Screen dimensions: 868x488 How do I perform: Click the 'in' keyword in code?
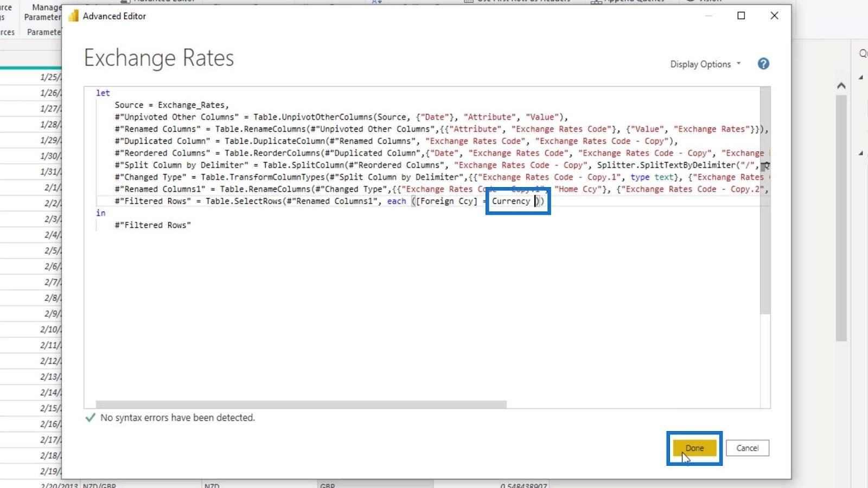click(x=100, y=213)
